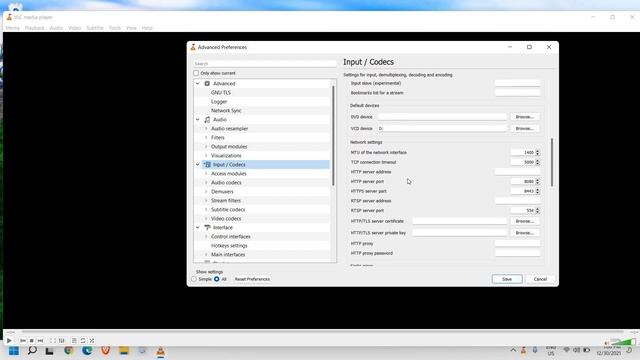Collapse the Input / Codecs node arrow
Screen dimensions: 640x360
tap(198, 164)
